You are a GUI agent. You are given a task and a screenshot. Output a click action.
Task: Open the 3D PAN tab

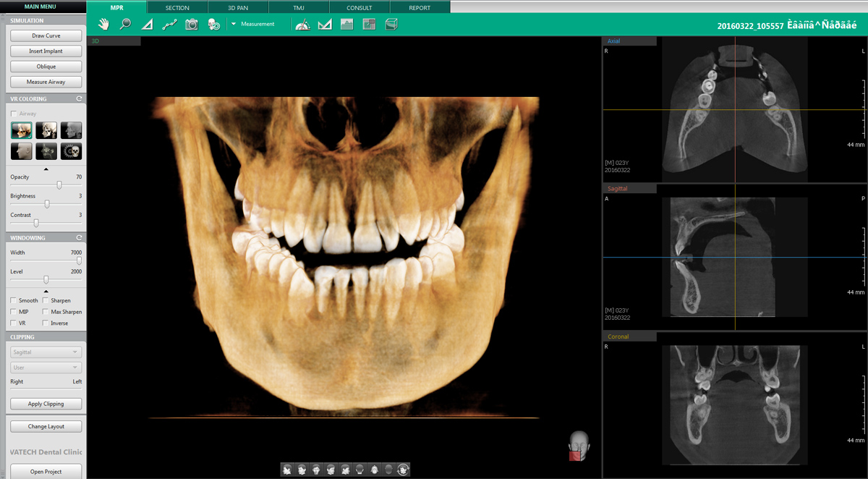(x=239, y=7)
